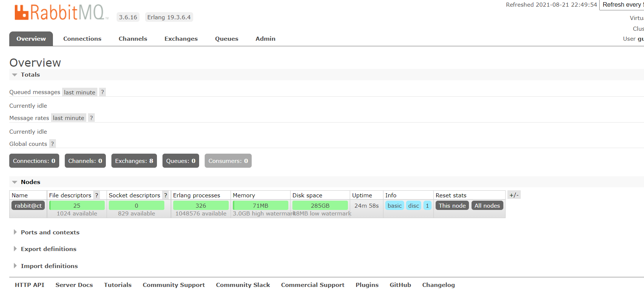Expand Ports and contexts section
This screenshot has width=644, height=301.
pos(47,232)
